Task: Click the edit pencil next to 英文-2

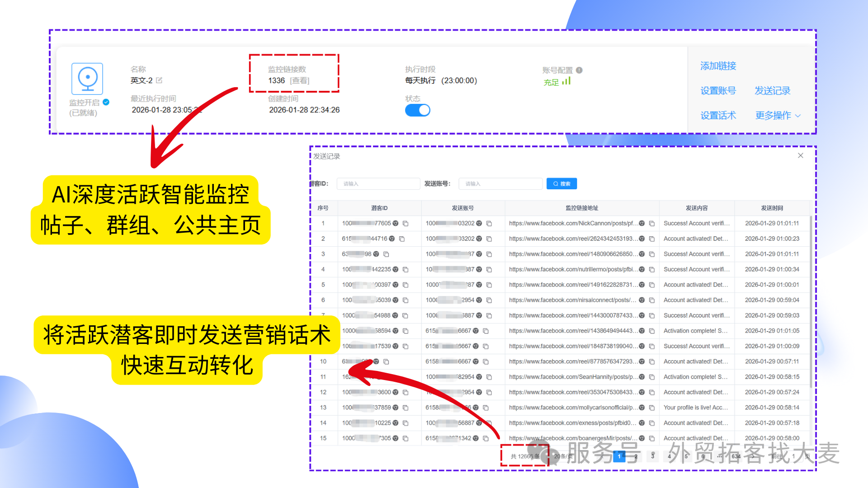Action: [x=159, y=80]
